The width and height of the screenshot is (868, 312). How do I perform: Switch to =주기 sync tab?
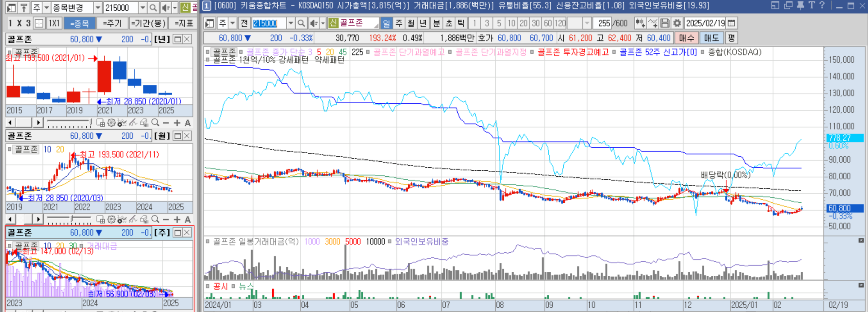click(x=112, y=23)
